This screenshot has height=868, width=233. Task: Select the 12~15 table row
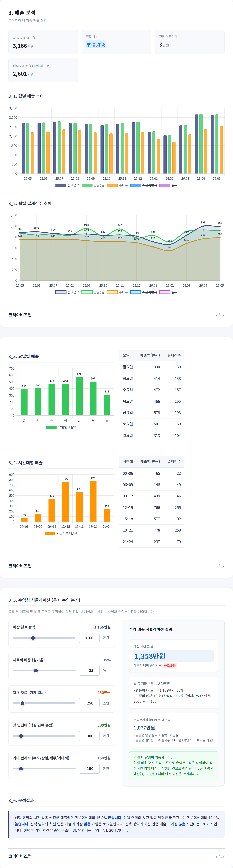click(x=152, y=507)
